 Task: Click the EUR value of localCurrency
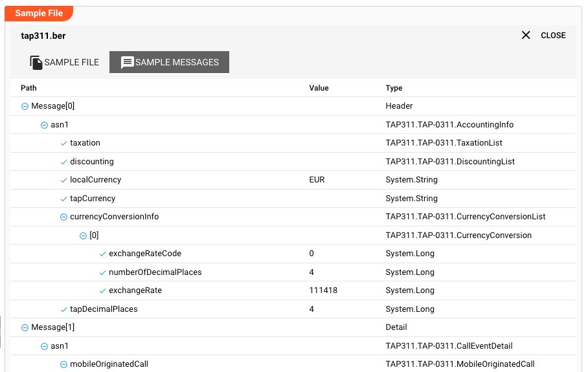tap(317, 180)
